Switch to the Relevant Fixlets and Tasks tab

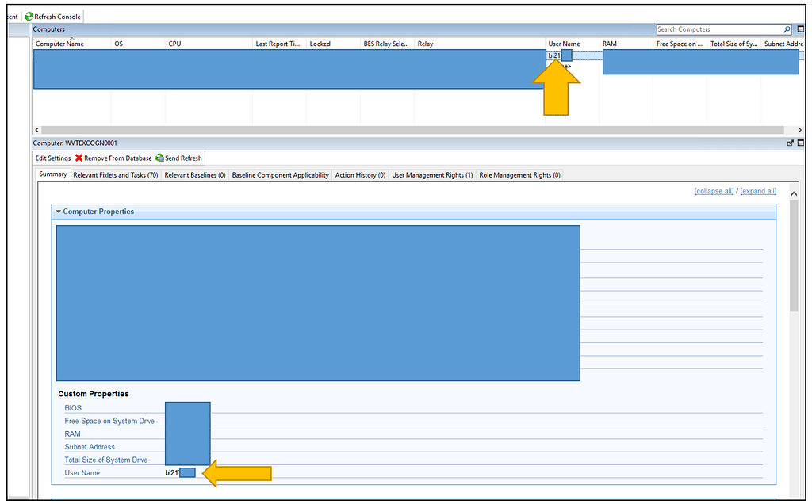116,174
